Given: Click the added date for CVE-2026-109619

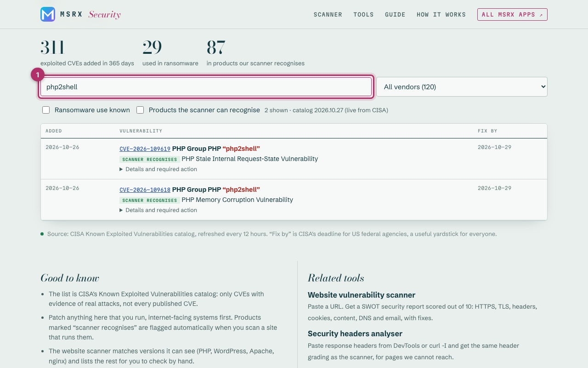Looking at the screenshot, I should pos(62,147).
